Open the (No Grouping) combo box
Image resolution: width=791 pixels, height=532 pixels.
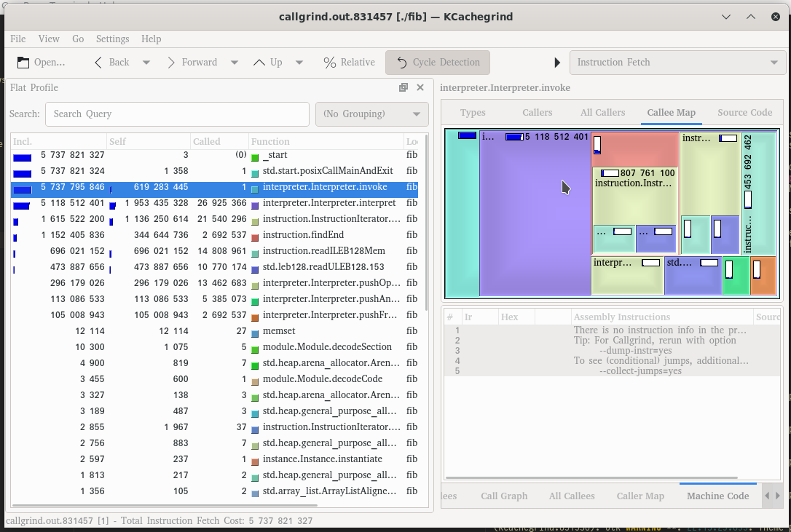pos(371,114)
